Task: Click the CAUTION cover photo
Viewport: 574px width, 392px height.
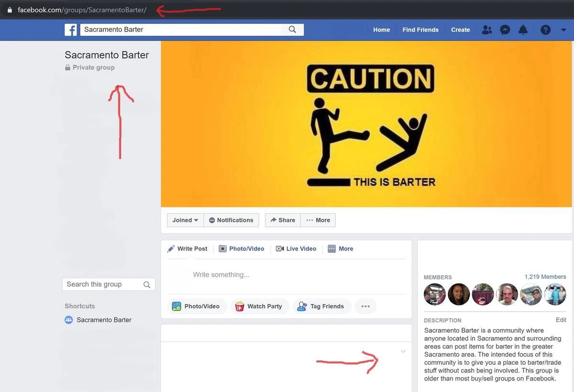Action: (366, 124)
